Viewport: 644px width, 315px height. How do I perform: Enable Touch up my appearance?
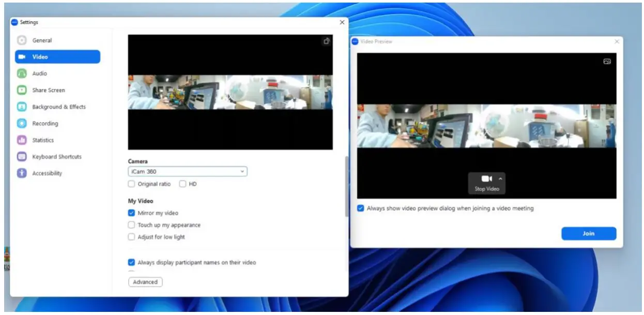click(131, 224)
